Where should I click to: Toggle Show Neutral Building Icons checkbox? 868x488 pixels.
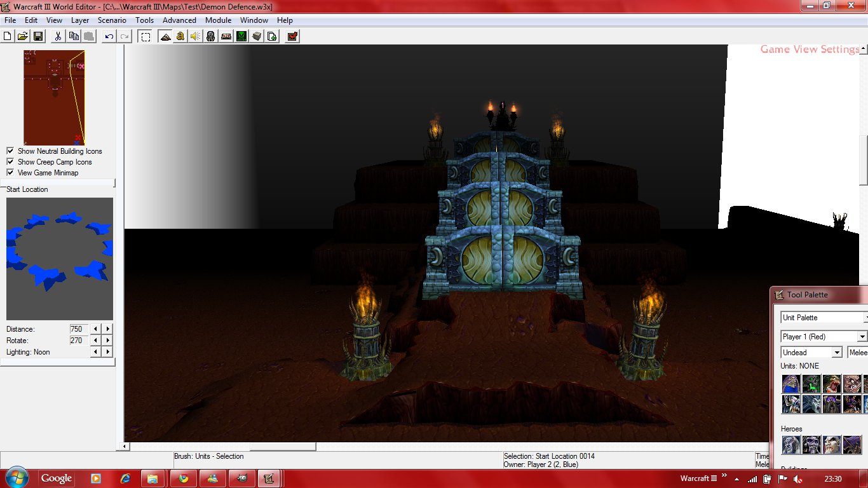(10, 151)
